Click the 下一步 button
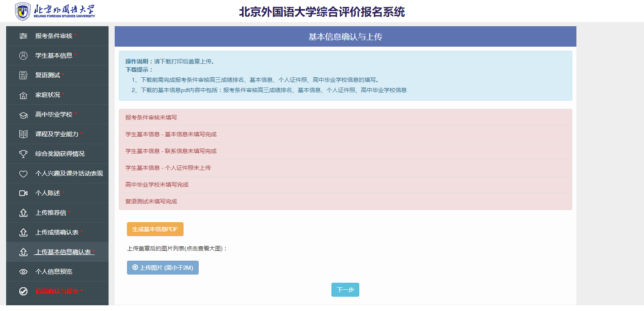 point(345,290)
